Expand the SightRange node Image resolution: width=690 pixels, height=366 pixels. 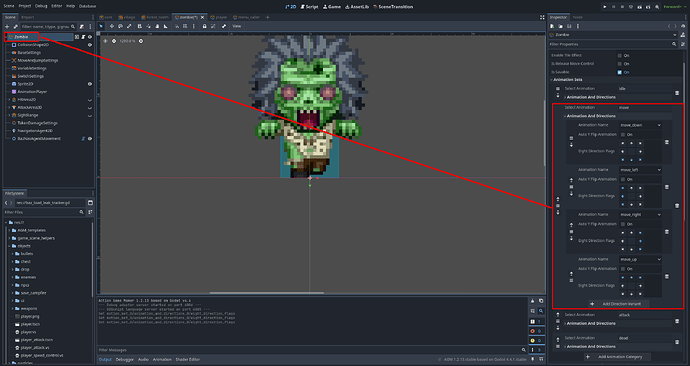9,115
